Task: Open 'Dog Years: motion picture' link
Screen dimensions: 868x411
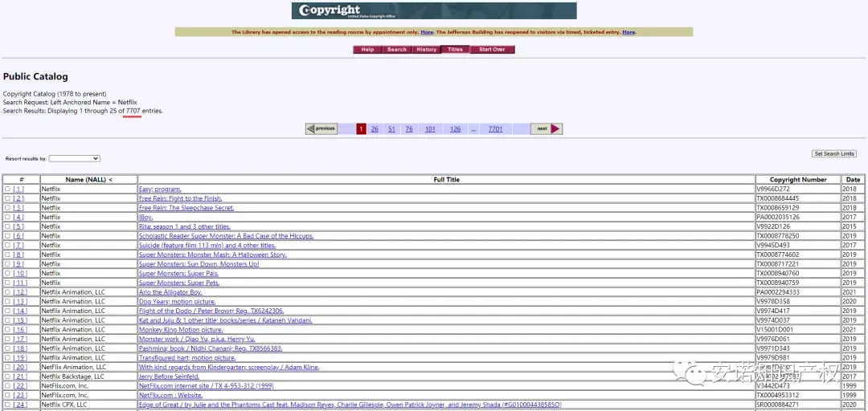Action: click(x=178, y=302)
